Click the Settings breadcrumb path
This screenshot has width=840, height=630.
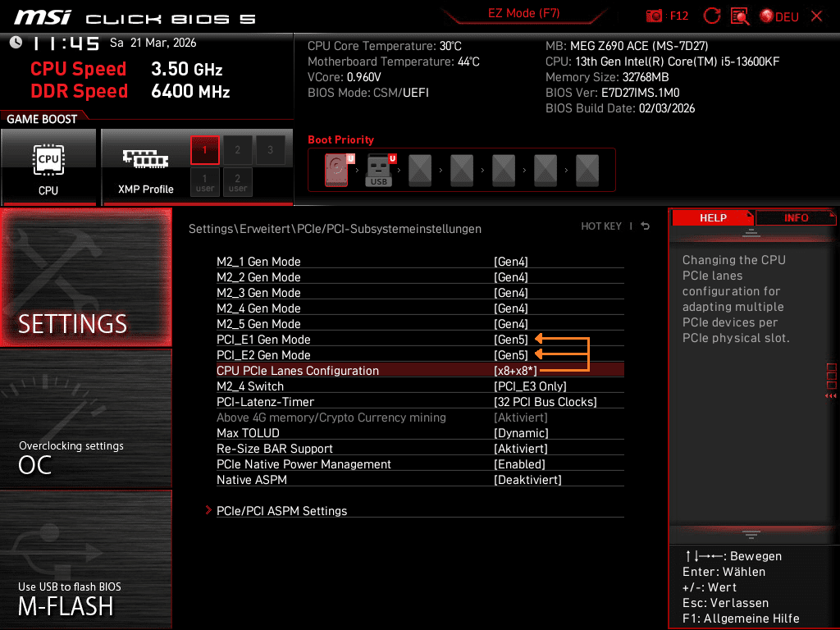335,229
